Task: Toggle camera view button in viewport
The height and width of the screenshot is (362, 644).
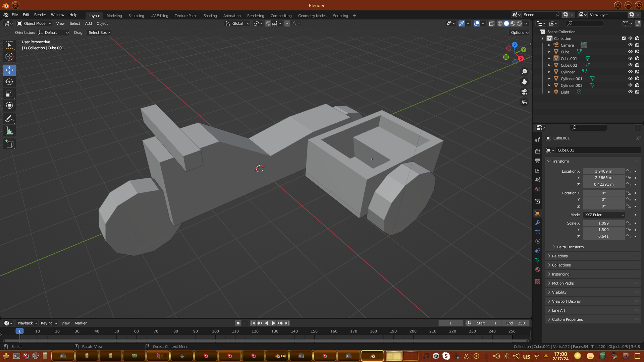Action: [x=524, y=92]
